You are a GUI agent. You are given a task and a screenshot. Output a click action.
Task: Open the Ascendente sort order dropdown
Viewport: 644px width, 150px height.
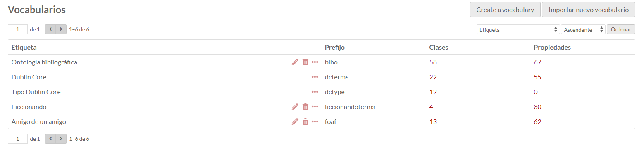click(583, 30)
